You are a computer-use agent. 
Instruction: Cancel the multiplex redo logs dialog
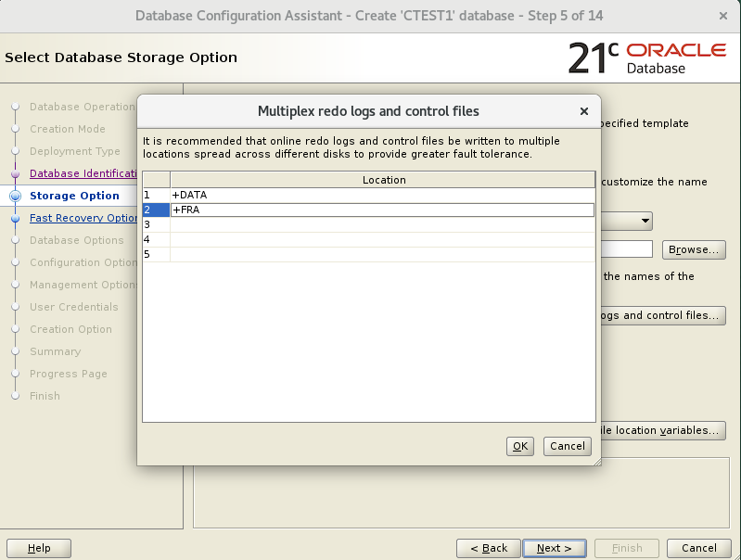567,446
